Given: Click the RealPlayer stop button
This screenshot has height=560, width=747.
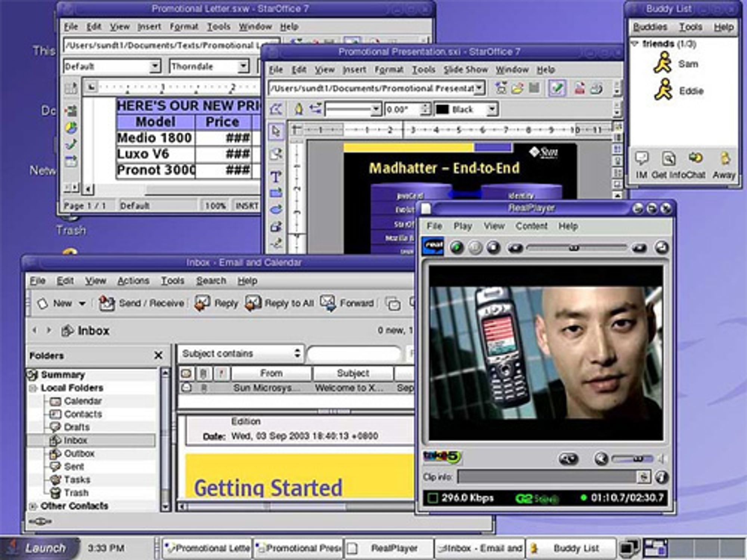Looking at the screenshot, I should point(494,247).
